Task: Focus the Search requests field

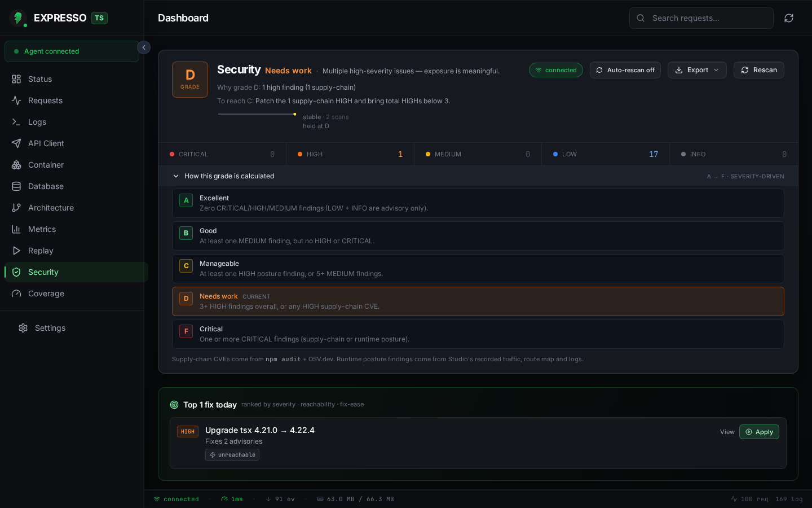Action: (x=701, y=18)
